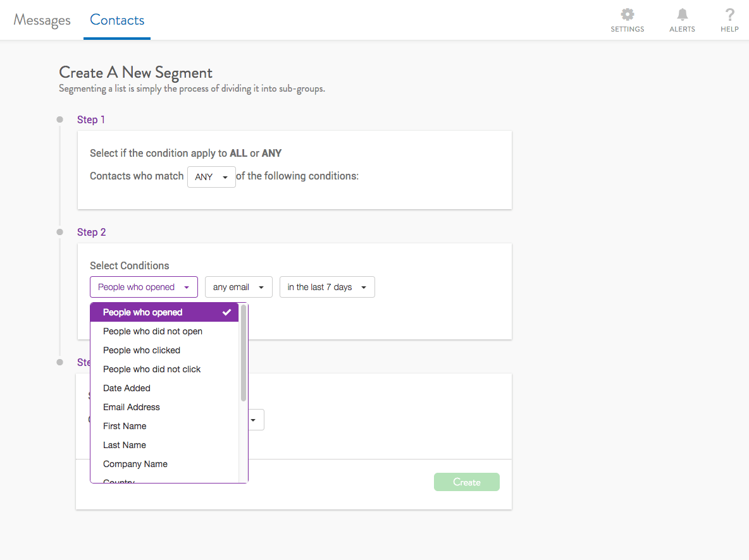The height and width of the screenshot is (560, 749).
Task: Open the "any email" dropdown
Action: coord(238,287)
